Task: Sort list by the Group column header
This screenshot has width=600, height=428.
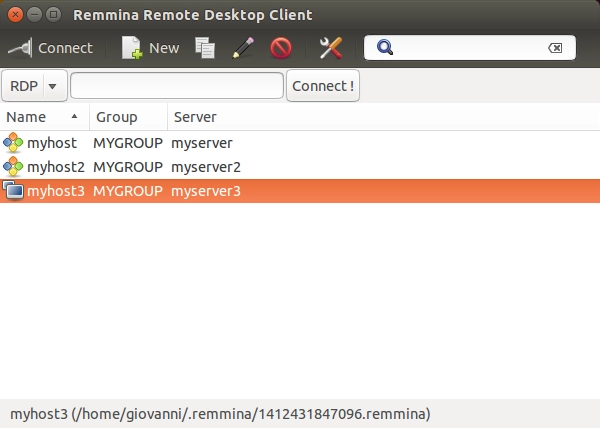Action: 129,117
